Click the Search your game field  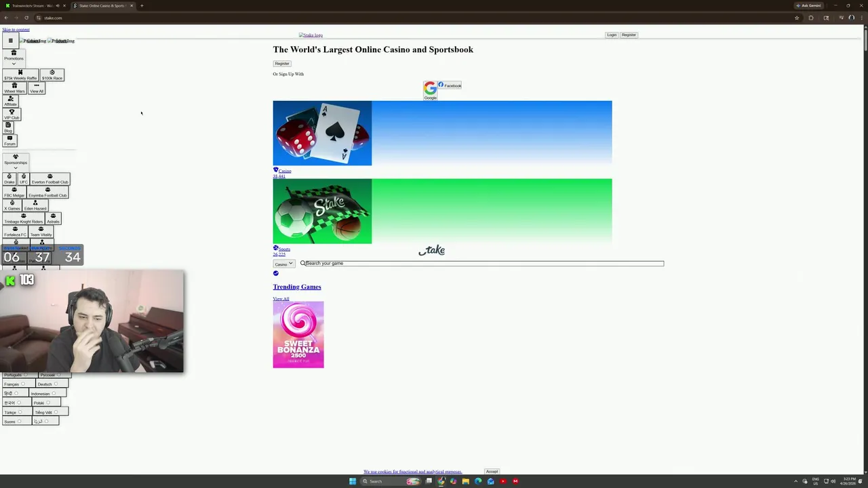pos(484,264)
